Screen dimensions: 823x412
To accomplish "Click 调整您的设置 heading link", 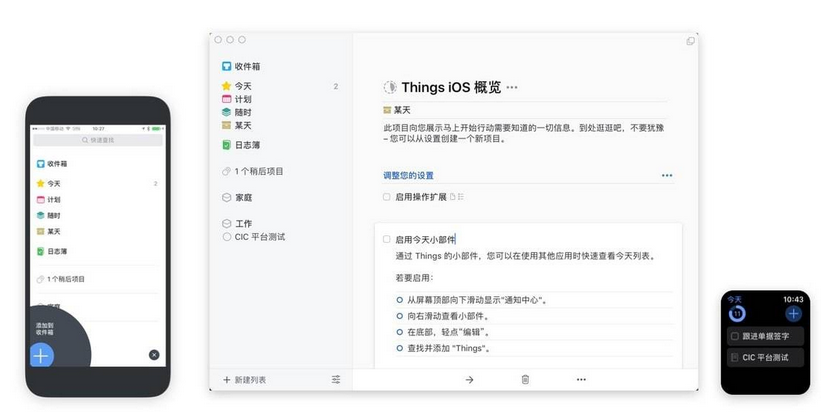I will (408, 175).
